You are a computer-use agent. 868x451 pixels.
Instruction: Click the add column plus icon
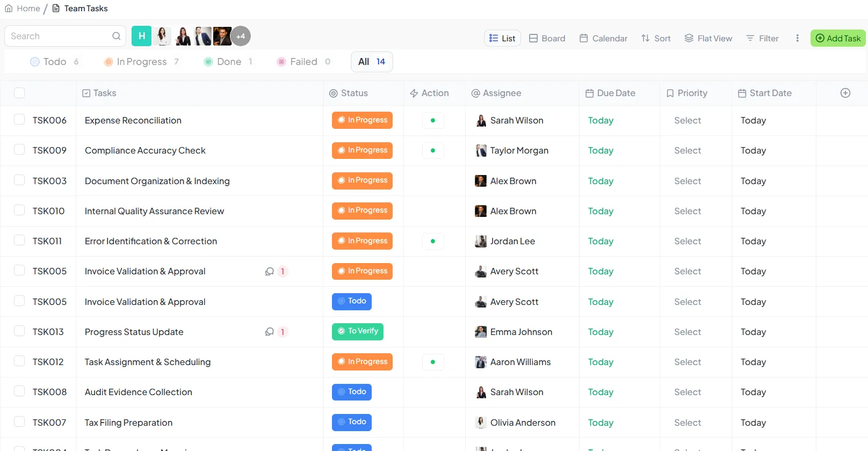[845, 93]
